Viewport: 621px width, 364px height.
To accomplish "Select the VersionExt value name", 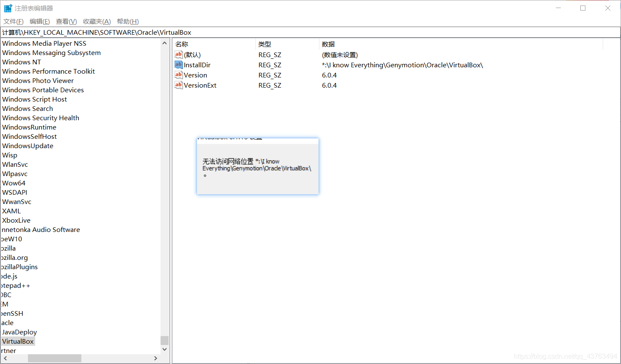I will pos(200,85).
